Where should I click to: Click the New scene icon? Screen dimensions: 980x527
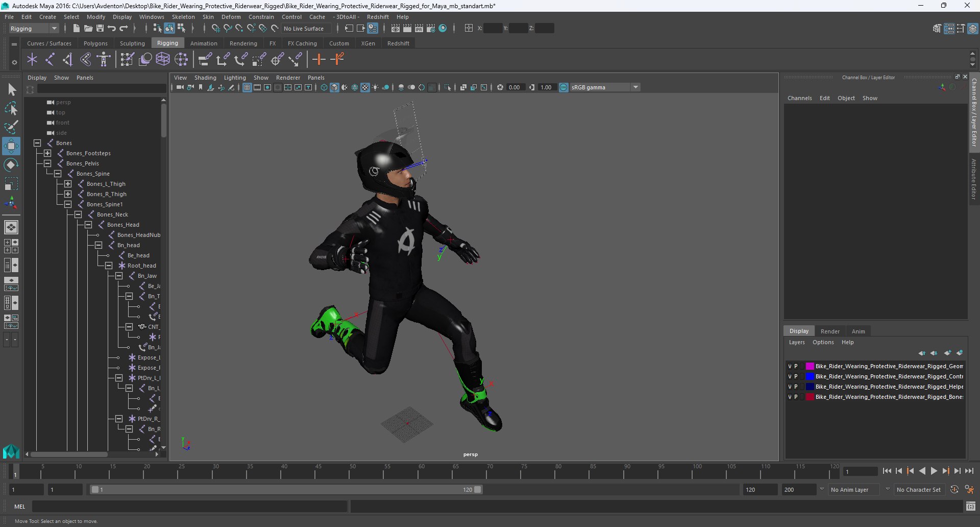(77, 29)
